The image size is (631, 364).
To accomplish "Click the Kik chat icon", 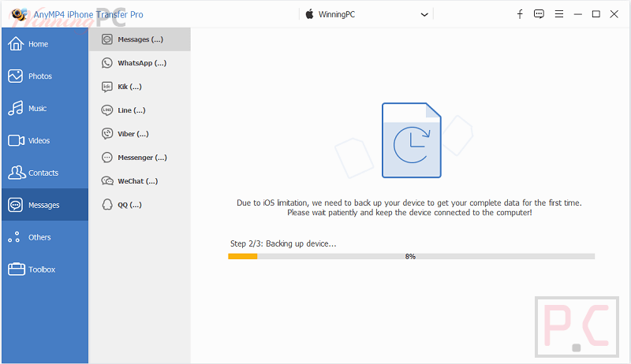I will [x=107, y=87].
